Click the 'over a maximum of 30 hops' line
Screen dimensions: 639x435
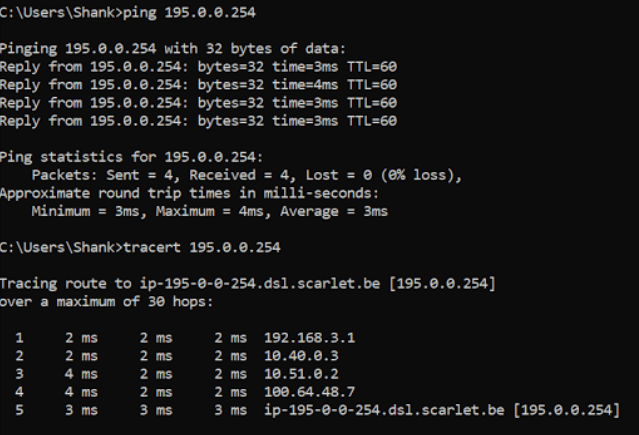[x=106, y=302]
